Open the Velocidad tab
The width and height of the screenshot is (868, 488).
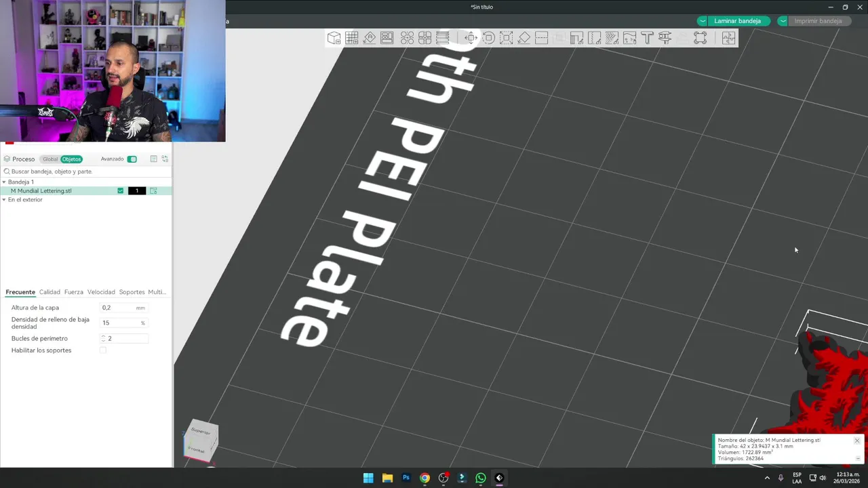pos(101,292)
